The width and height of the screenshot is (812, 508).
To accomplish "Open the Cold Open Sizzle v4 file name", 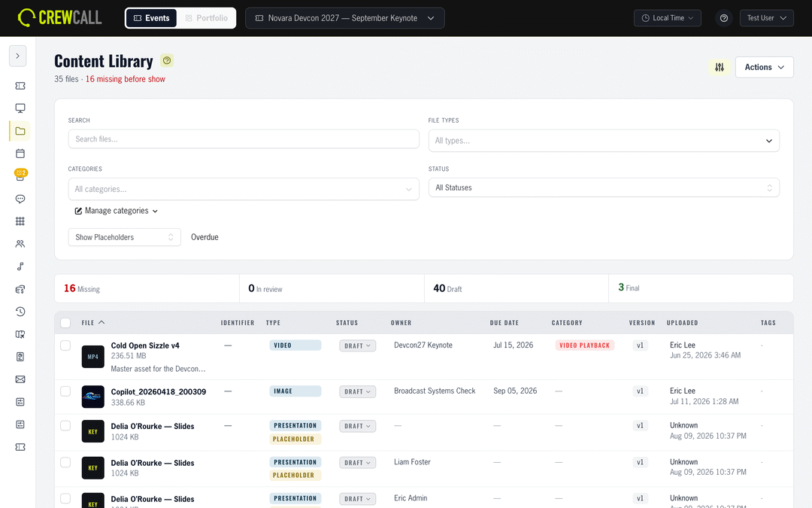I will (x=145, y=345).
